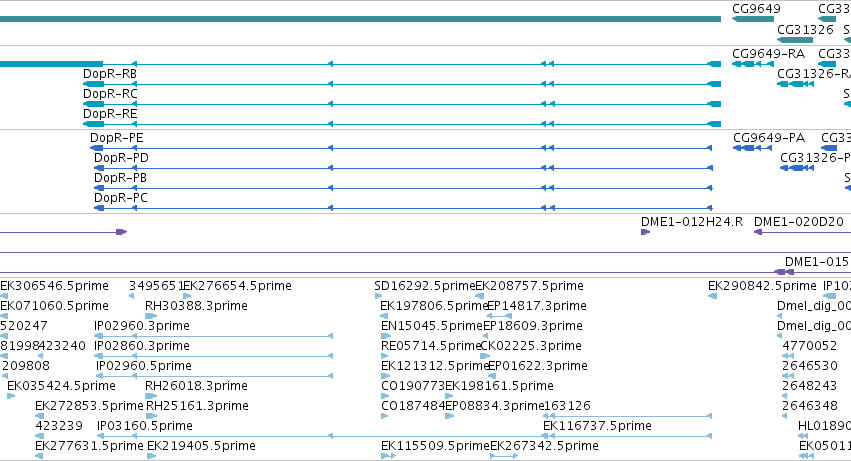Select the CG9649-PA coding sequence glyph

click(x=752, y=148)
